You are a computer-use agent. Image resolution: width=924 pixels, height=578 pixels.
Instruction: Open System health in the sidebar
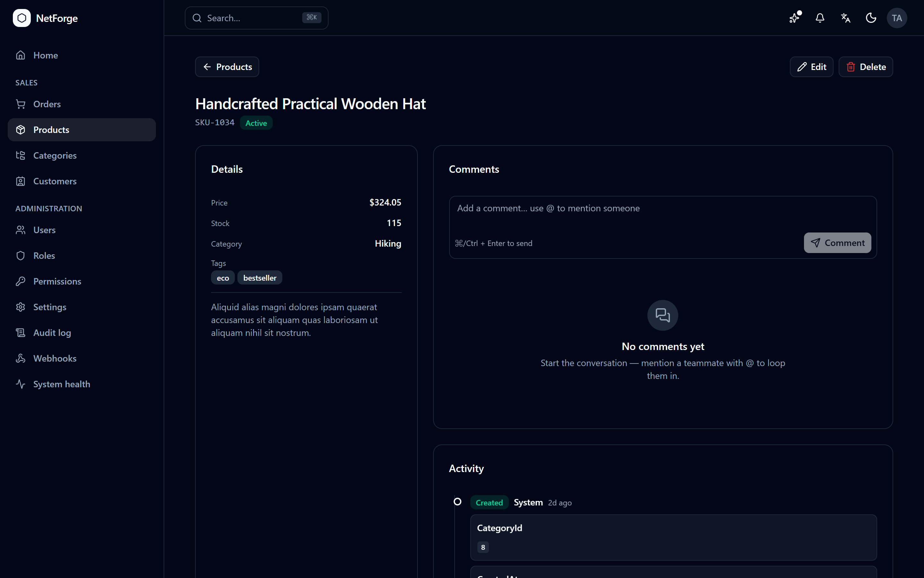pyautogui.click(x=82, y=384)
